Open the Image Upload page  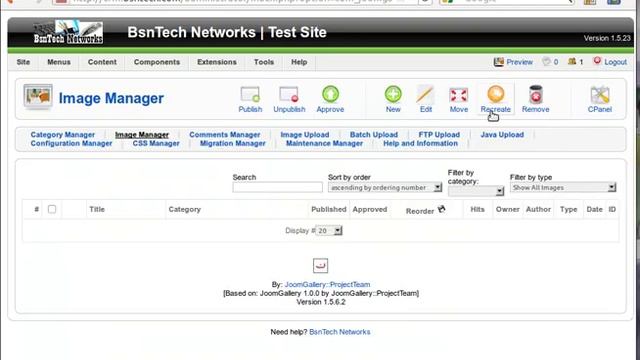point(304,135)
